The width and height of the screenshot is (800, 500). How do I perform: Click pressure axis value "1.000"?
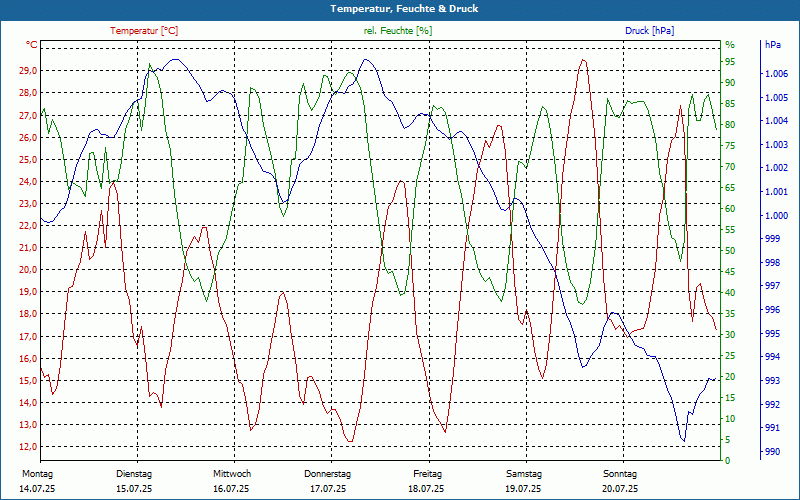click(777, 216)
